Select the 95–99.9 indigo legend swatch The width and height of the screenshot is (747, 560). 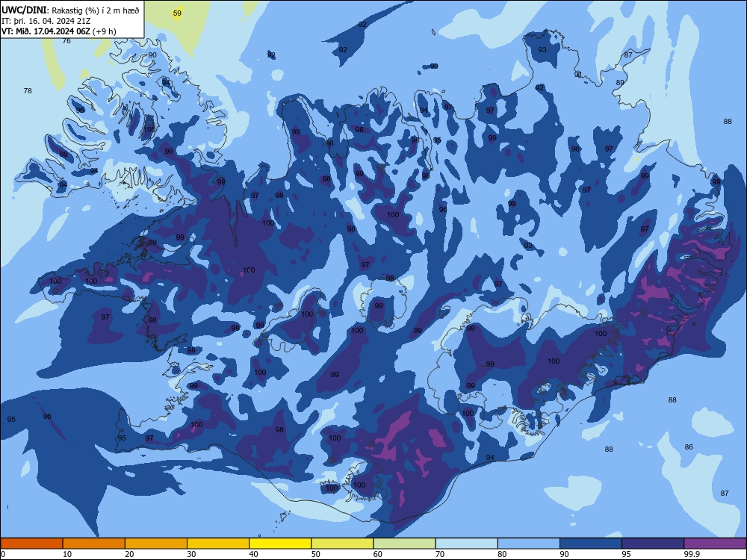tap(653, 544)
